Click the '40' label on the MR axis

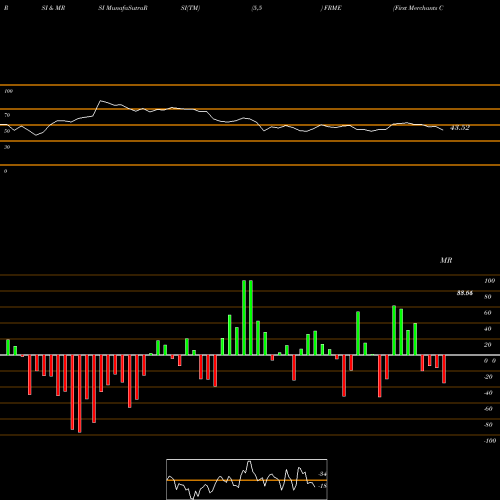pos(488,329)
